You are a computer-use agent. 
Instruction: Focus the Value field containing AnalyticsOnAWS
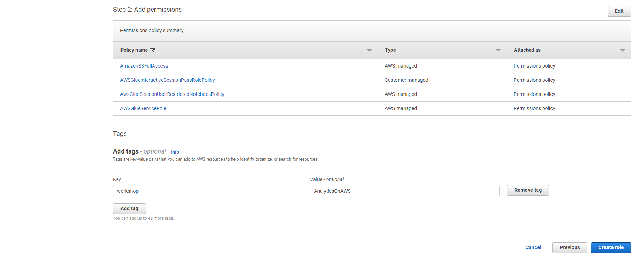click(405, 191)
